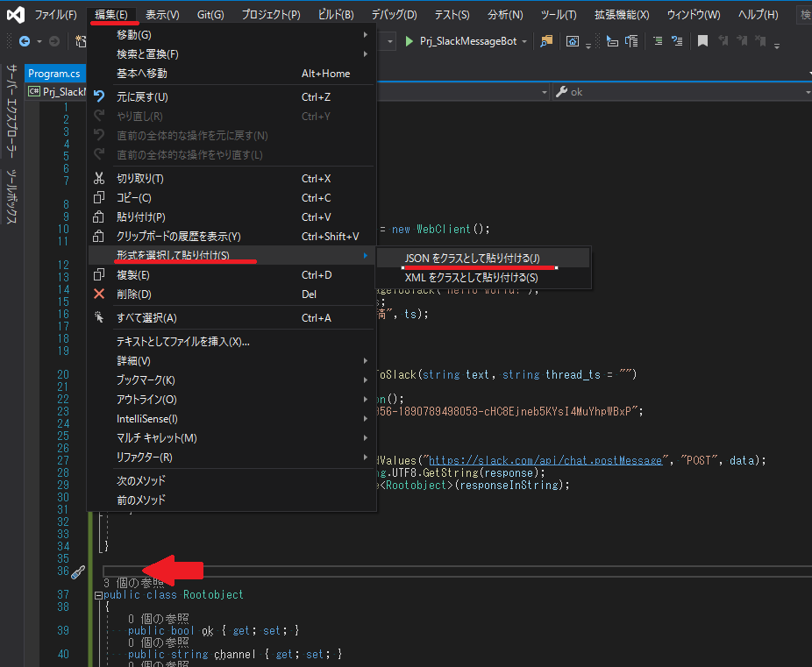The height and width of the screenshot is (667, 812).
Task: Click the green Start debugging play icon
Action: 410,41
